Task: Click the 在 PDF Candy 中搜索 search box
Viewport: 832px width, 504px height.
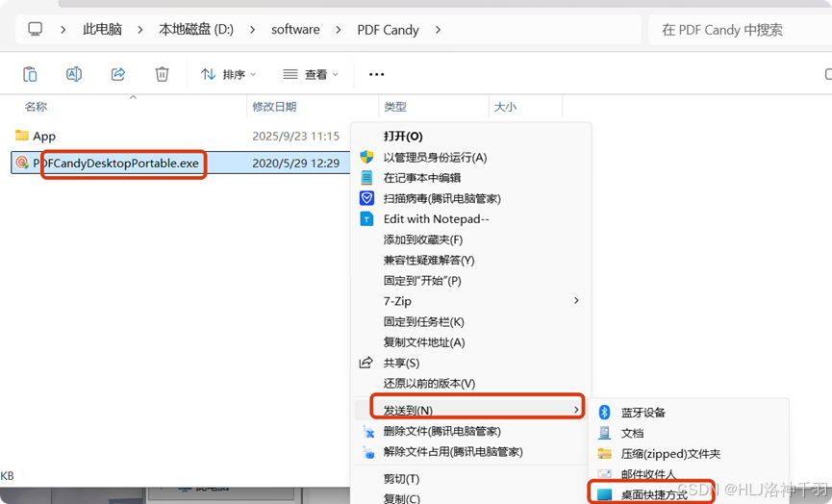Action: pos(741,30)
